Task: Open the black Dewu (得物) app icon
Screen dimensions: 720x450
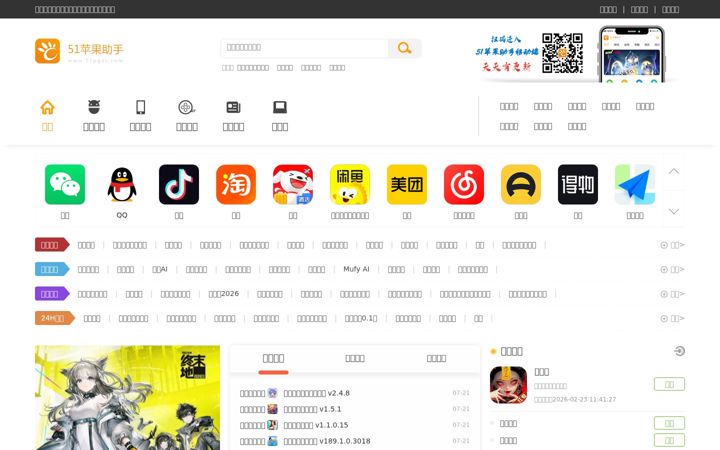Action: [578, 185]
